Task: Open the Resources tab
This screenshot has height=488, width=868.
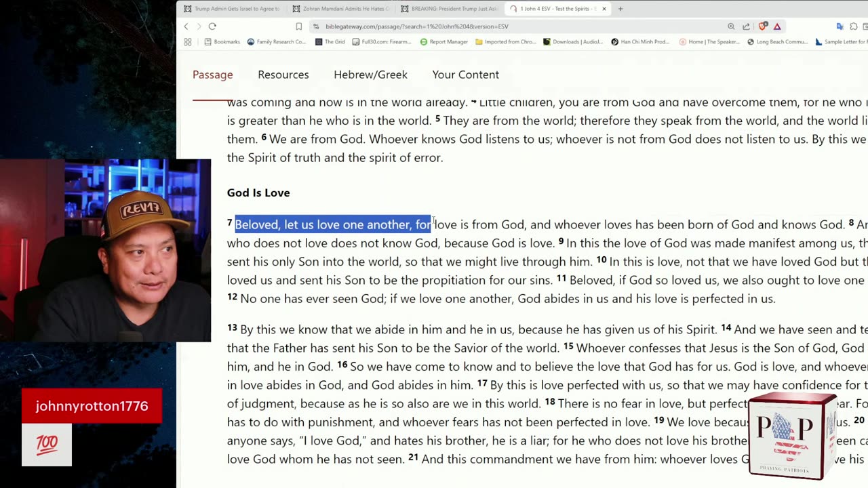Action: tap(283, 75)
